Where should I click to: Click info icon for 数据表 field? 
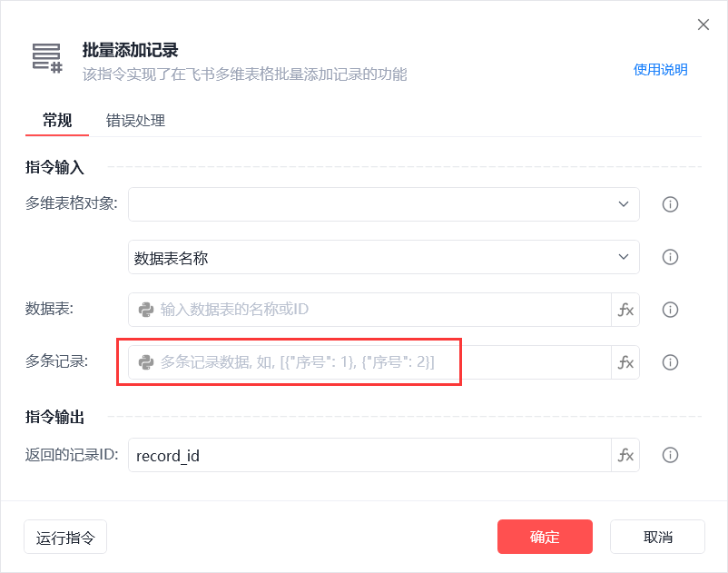[x=671, y=310]
